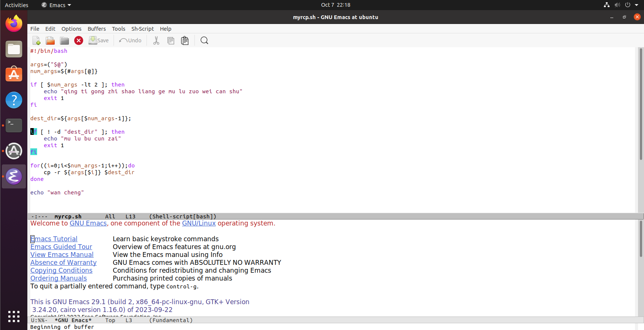This screenshot has width=644, height=330.
Task: Switch to Terminal in the dock
Action: pos(14,125)
